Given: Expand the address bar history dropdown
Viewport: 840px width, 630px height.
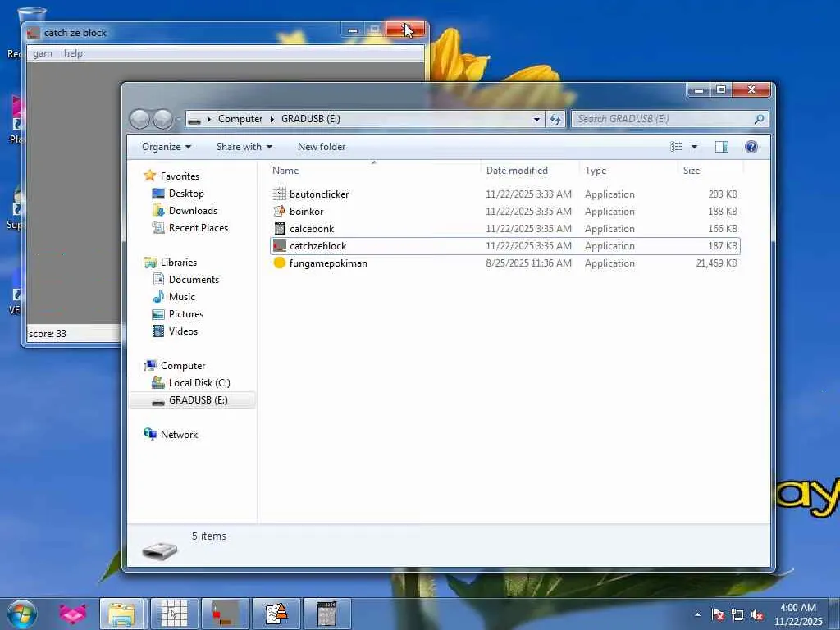Looking at the screenshot, I should tap(537, 119).
